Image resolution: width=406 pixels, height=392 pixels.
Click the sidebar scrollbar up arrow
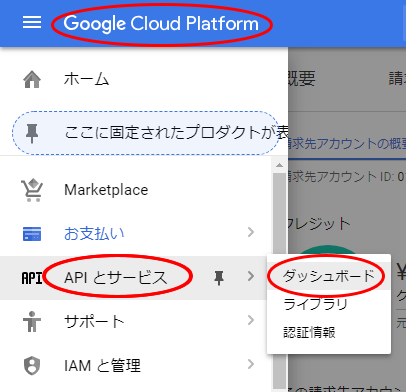click(279, 165)
